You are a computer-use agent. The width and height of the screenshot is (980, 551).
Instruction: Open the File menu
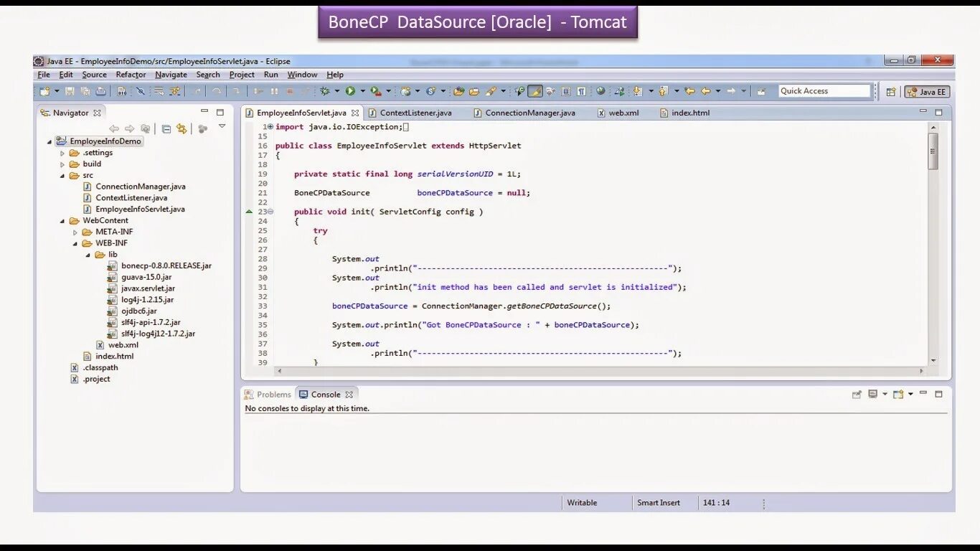(44, 75)
